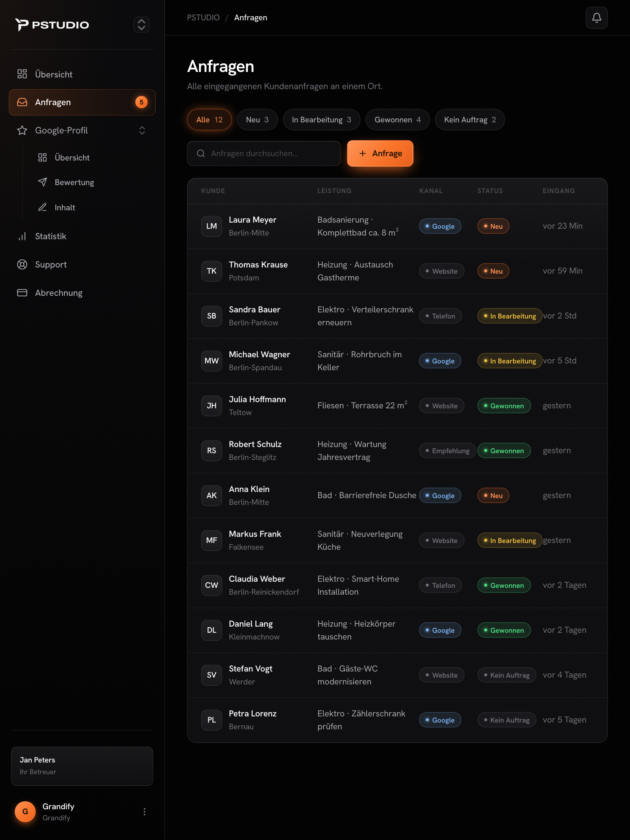Click the Abrechnung credit card icon

22,292
